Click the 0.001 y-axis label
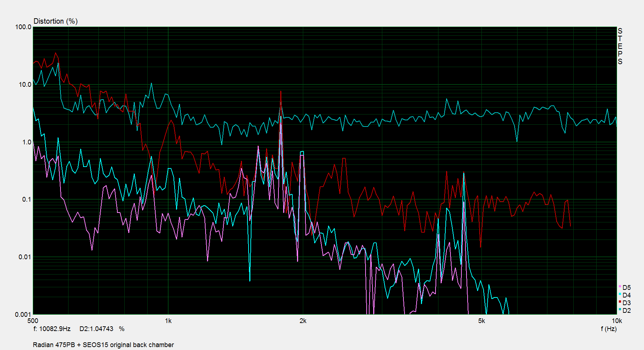This screenshot has height=350, width=644. pos(23,315)
